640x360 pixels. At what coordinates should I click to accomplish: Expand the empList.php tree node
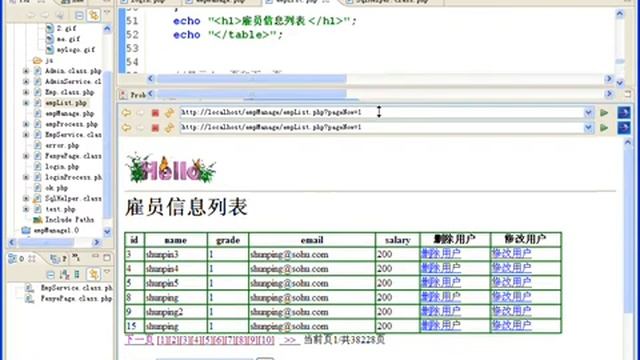coord(26,103)
